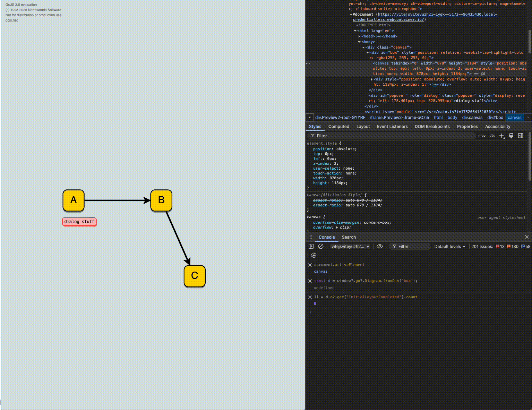The image size is (532, 410).
Task: Remove the document.activeElement live expression
Action: [x=310, y=265]
